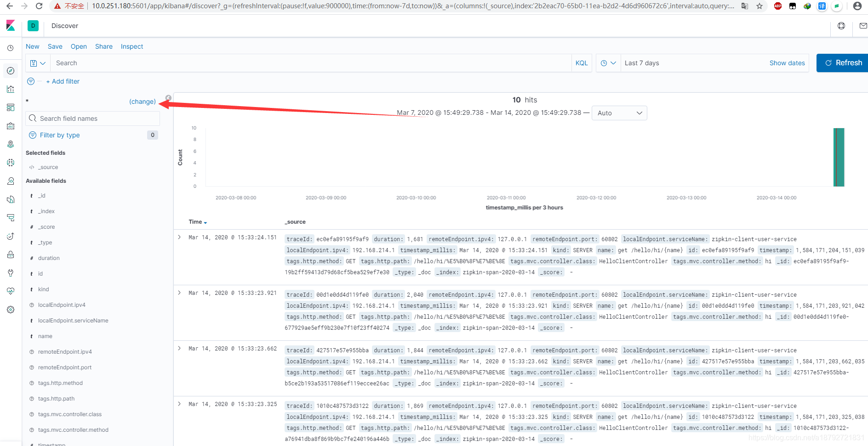Open Dev Tools wrench icon in sidebar
The image size is (868, 446).
coord(11,273)
